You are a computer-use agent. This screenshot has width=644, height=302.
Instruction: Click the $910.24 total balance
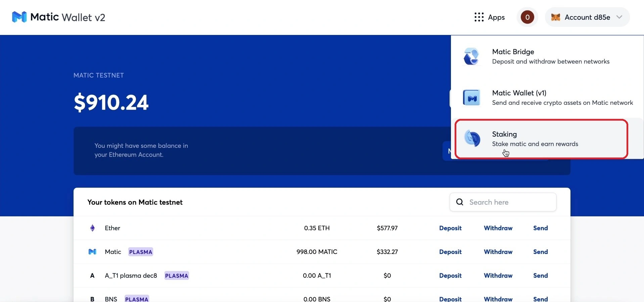(x=111, y=102)
